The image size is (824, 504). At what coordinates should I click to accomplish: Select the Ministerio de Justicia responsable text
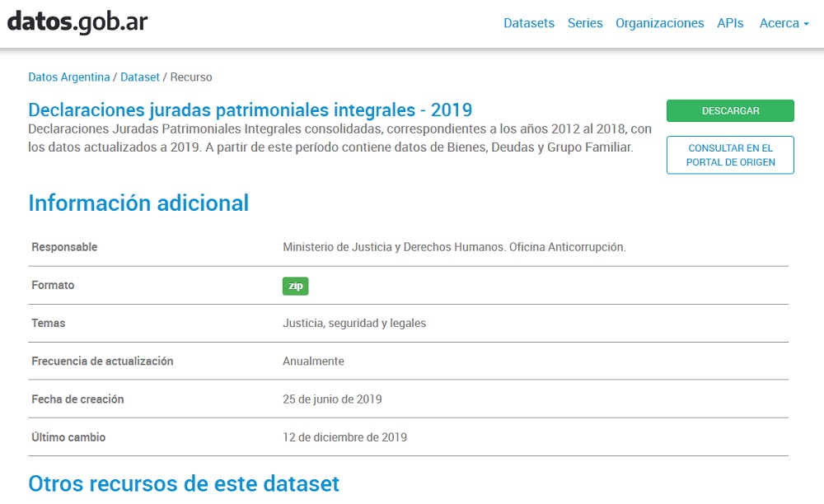tap(454, 247)
